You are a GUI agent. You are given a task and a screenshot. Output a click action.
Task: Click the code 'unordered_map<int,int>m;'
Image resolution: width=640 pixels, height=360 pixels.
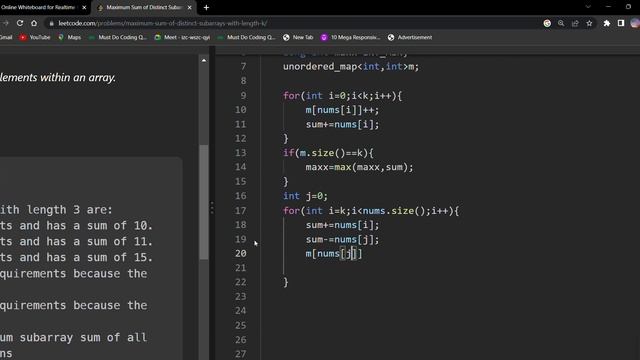(351, 67)
